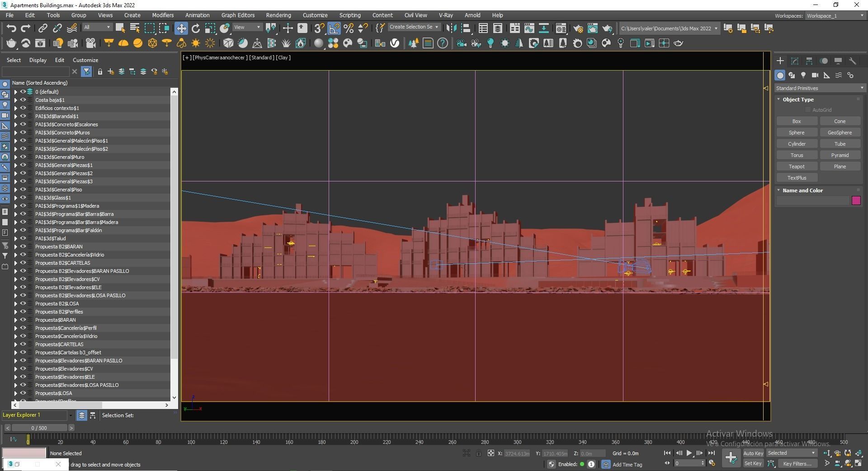Image resolution: width=868 pixels, height=471 pixels.
Task: Toggle the Angle Snap icon
Action: click(334, 29)
